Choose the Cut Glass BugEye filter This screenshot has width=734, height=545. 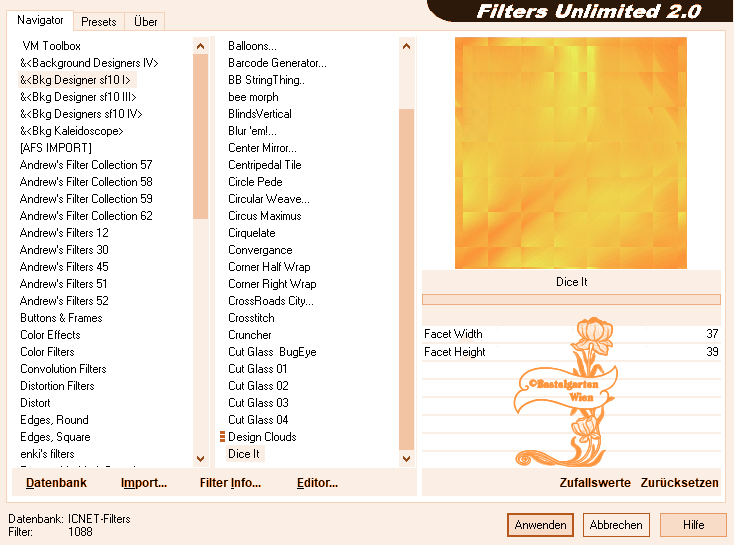[272, 352]
